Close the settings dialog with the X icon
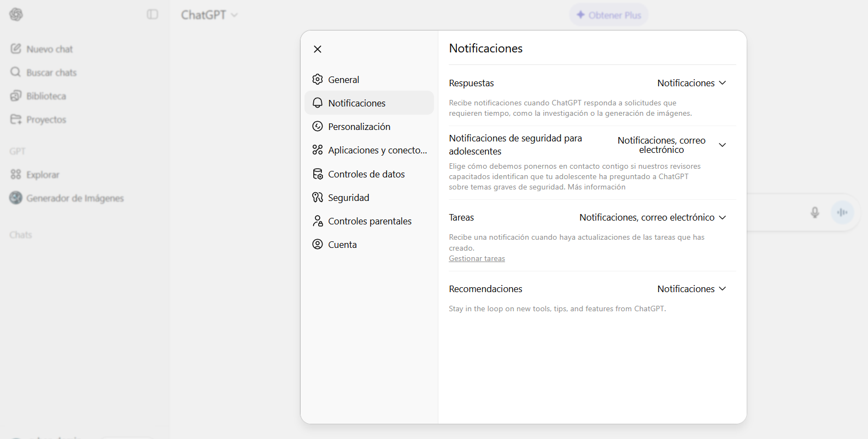This screenshot has width=868, height=439. coord(318,49)
